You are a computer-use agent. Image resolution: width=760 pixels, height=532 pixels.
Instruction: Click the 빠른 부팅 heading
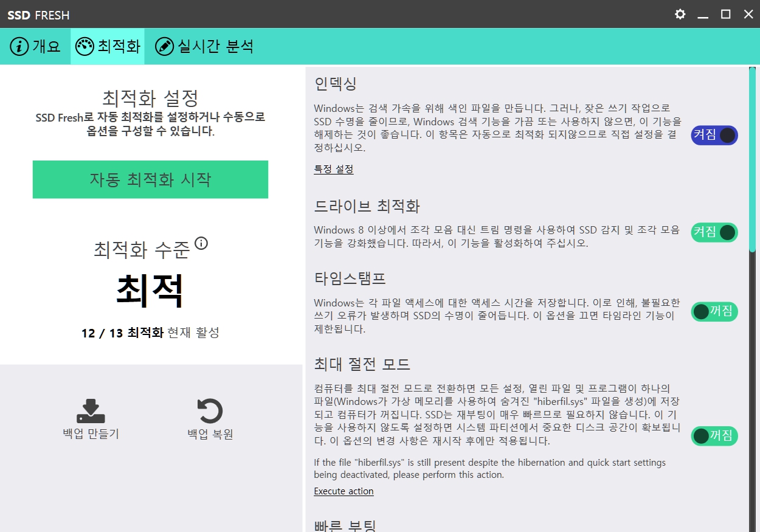click(345, 525)
